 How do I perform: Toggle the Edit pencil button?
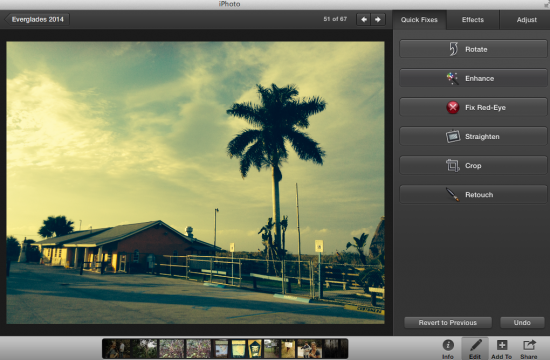475,349
